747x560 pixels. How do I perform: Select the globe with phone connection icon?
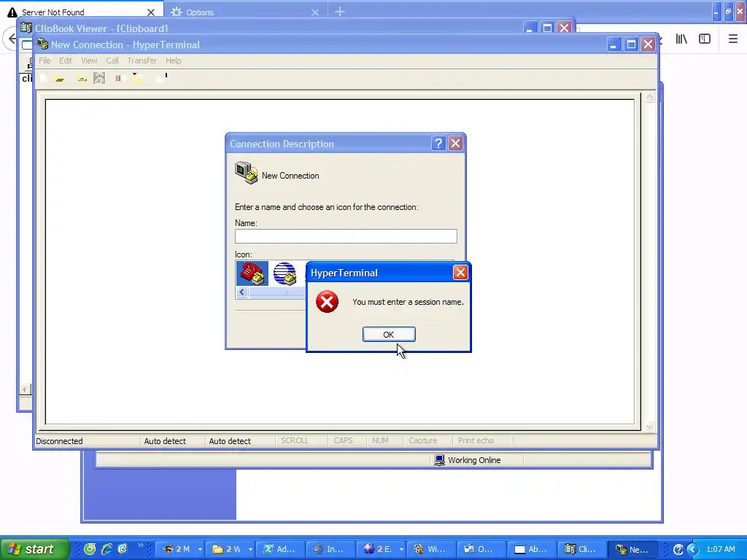(285, 273)
